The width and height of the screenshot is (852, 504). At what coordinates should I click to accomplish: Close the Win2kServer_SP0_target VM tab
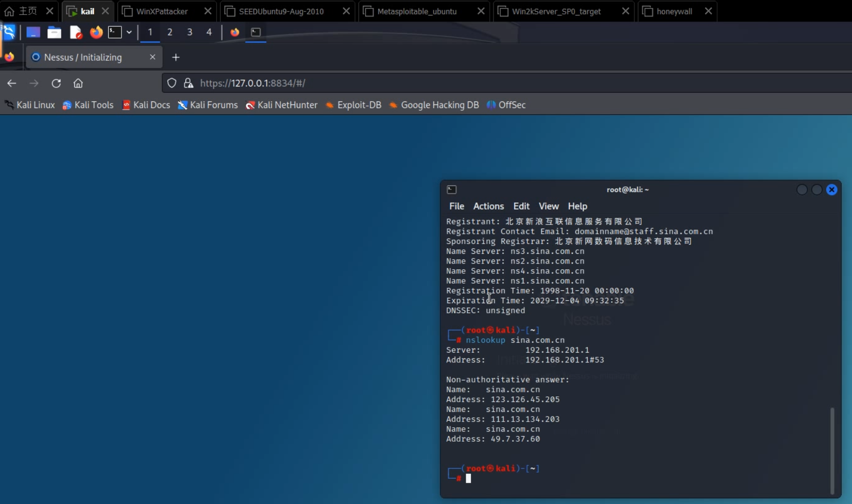(x=625, y=11)
